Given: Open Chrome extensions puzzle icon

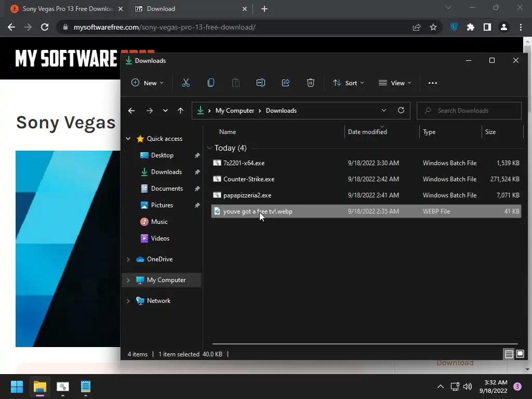Looking at the screenshot, I should [471, 27].
